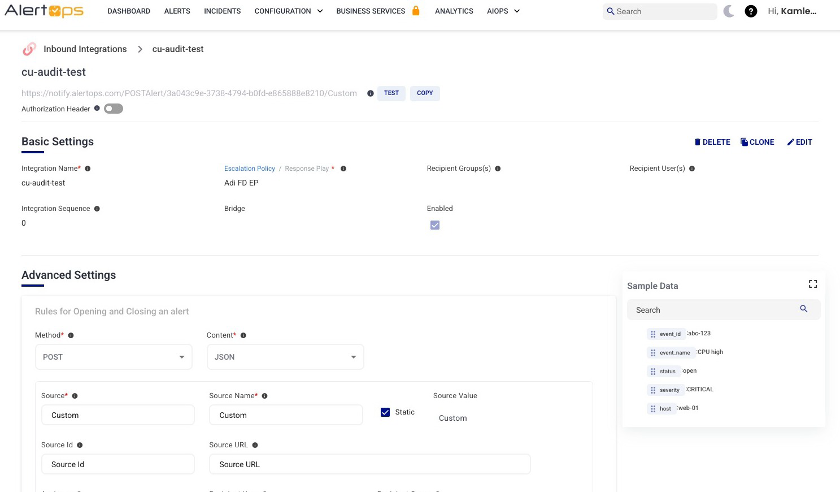Focus the Sample Data search field
The image size is (840, 492).
click(x=723, y=310)
